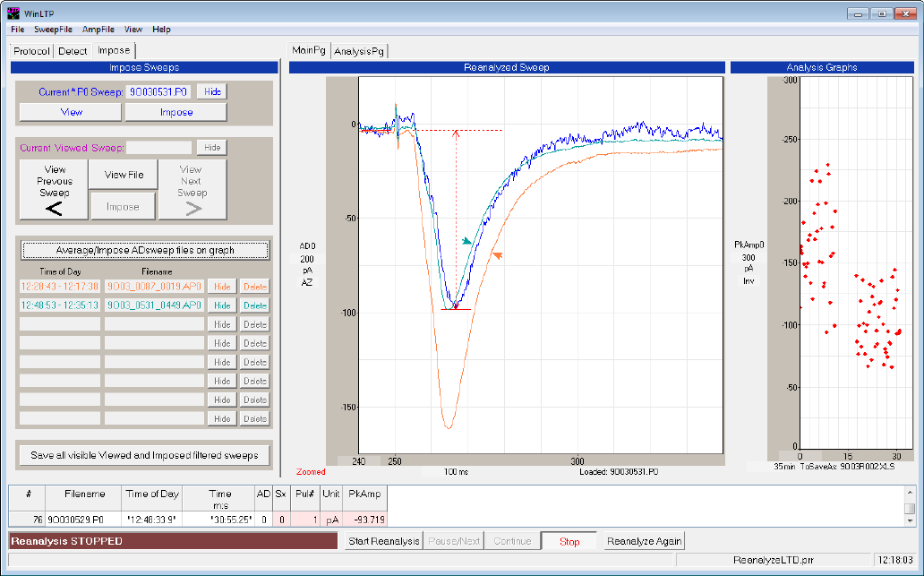924x576 pixels.
Task: Open the AmpFile menu
Action: (x=98, y=30)
